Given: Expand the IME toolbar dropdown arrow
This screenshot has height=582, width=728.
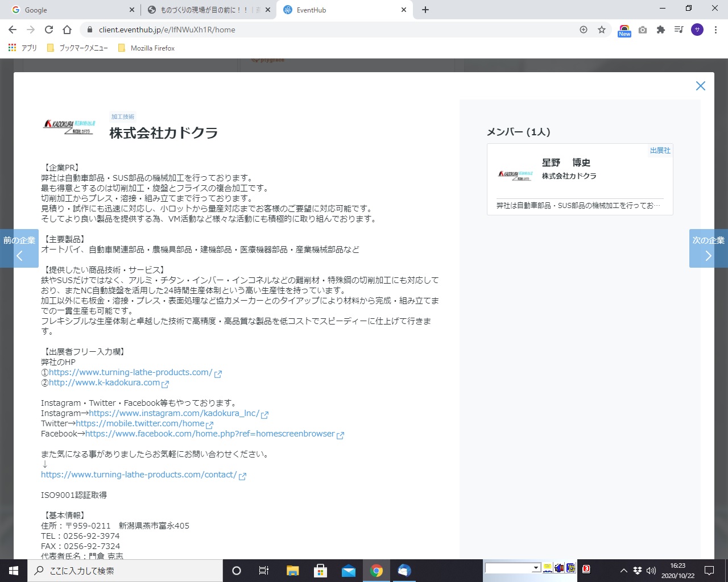Looking at the screenshot, I should [536, 568].
